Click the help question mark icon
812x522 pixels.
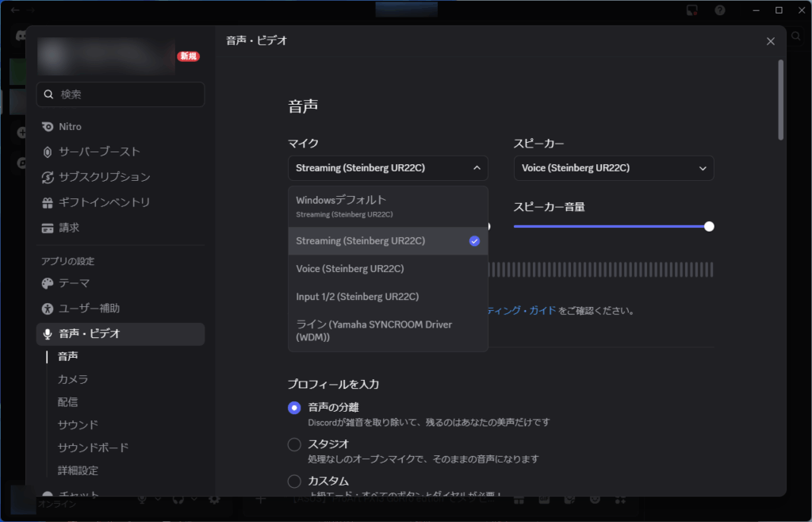pos(720,10)
